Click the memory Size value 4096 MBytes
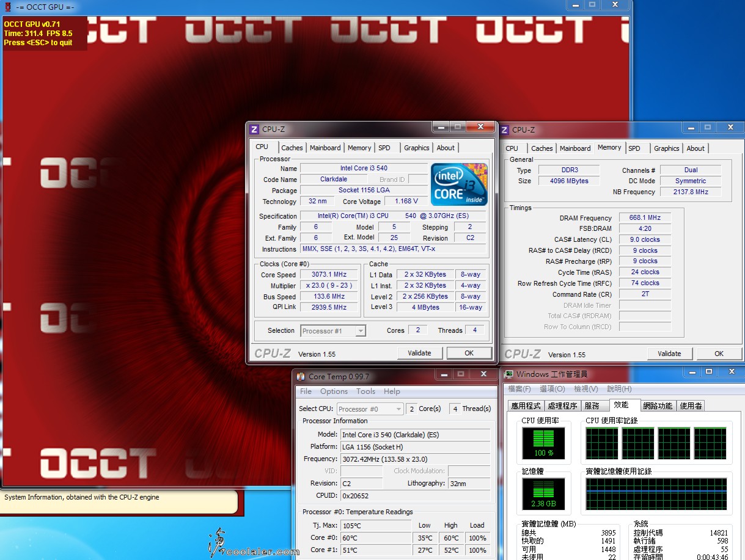Image resolution: width=745 pixels, height=560 pixels. [570, 181]
